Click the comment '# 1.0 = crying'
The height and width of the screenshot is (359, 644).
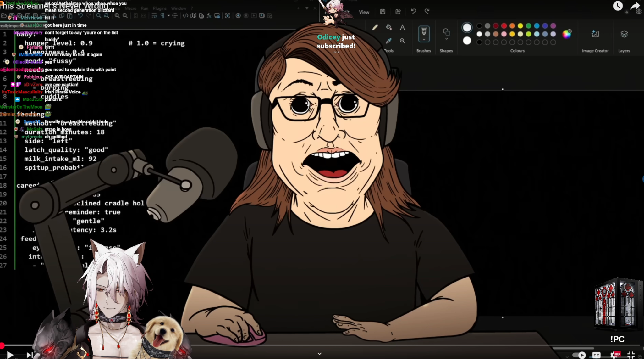(157, 43)
